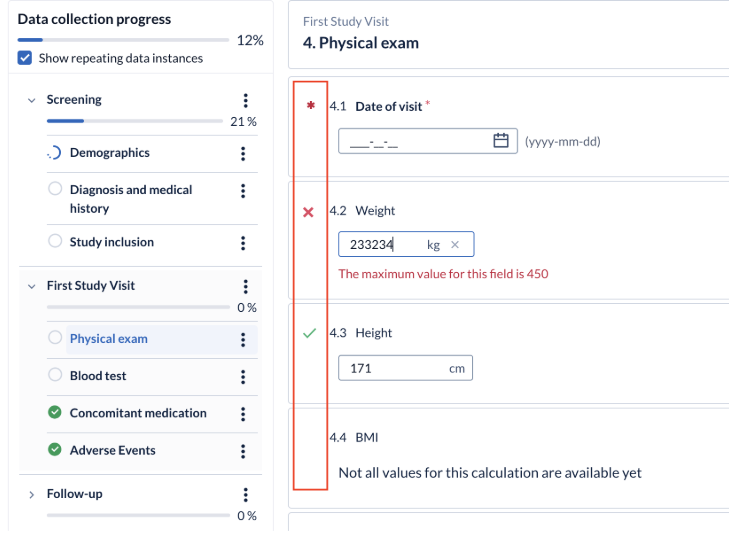The height and width of the screenshot is (544, 729).
Task: Open the Diagnosis and medical history form
Action: (131, 199)
